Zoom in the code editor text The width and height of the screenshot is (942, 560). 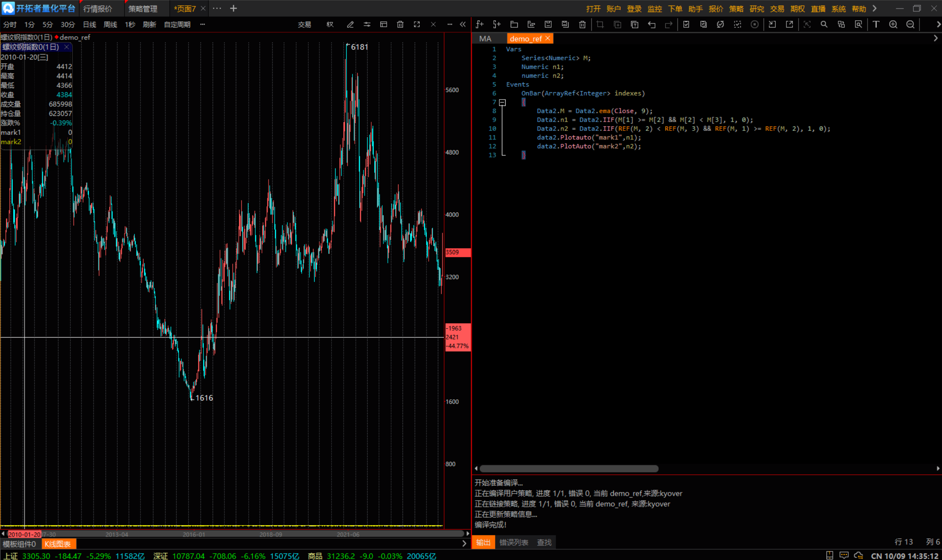pyautogui.click(x=893, y=25)
